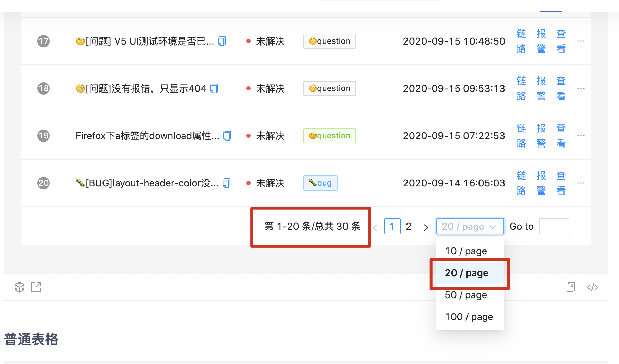Show the demo source code
This screenshot has height=364, width=619.
click(593, 287)
